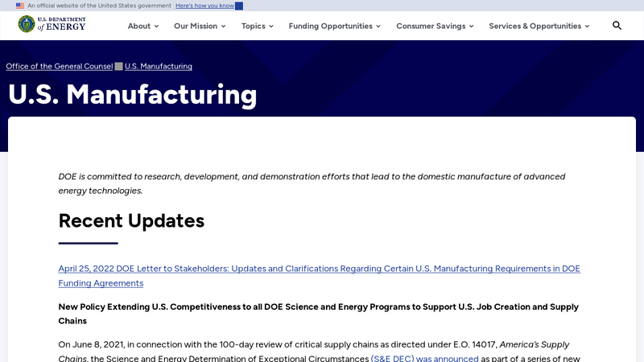Expand the chevron beside Funding Opportunities
This screenshot has height=362, width=644.
pyautogui.click(x=378, y=27)
